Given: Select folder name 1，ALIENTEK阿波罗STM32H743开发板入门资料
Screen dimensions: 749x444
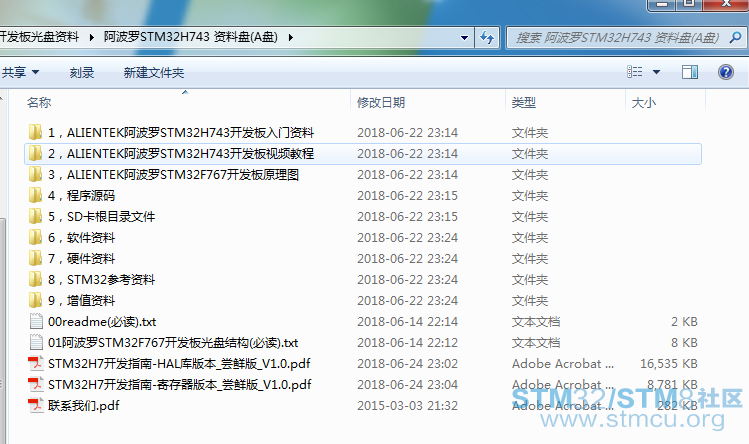Looking at the screenshot, I should pos(181,132).
